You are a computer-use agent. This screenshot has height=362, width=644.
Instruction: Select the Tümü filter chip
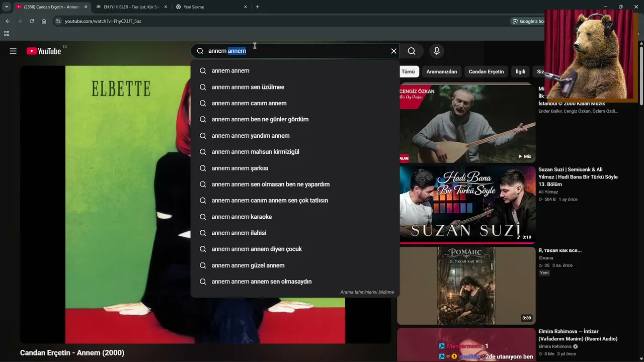click(x=408, y=71)
